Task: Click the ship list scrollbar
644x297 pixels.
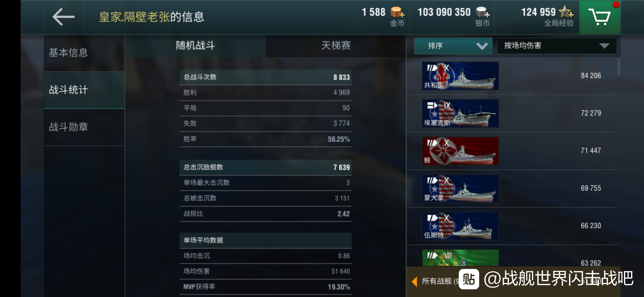Action: tap(619, 67)
